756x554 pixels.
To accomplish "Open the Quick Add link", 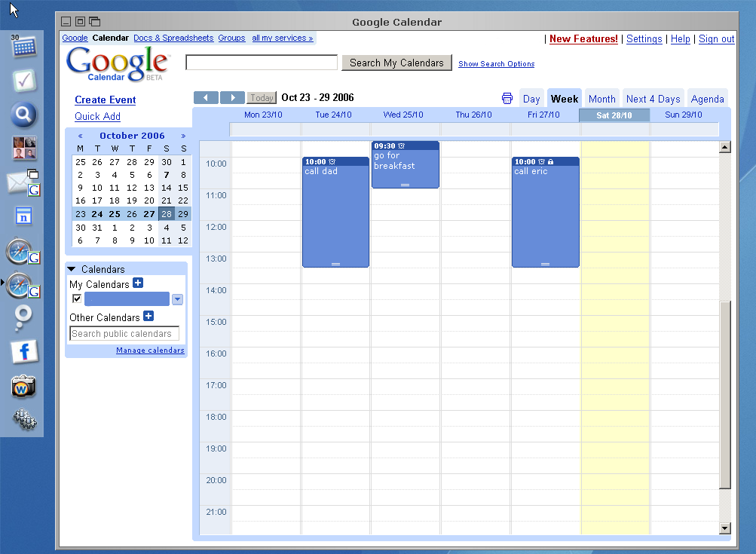I will (97, 116).
